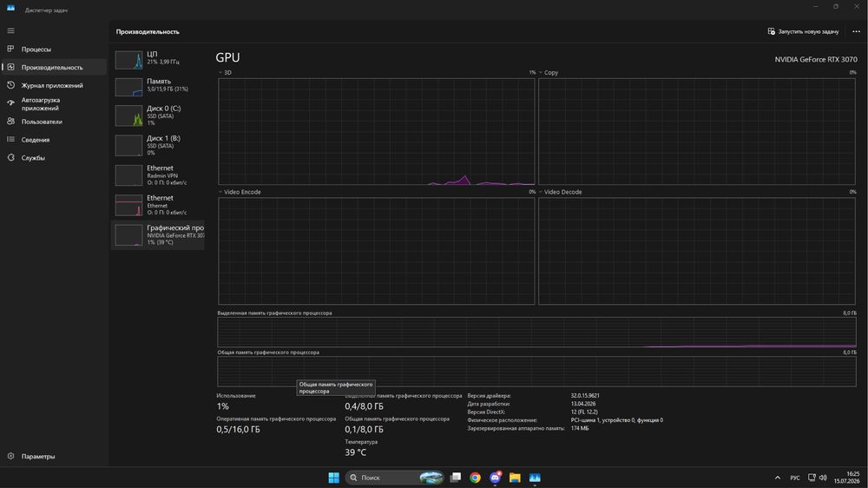The image size is (868, 488).
Task: Open Google Chrome from taskbar
Action: 475,478
